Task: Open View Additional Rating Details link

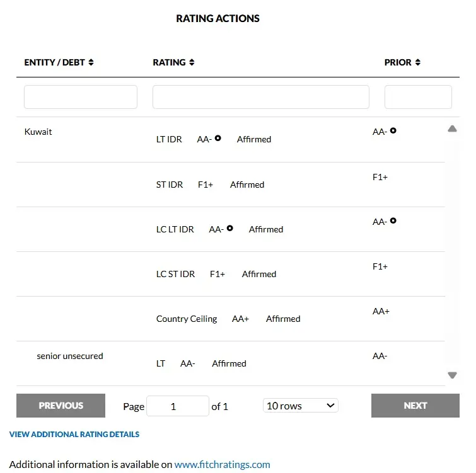Action: (74, 435)
